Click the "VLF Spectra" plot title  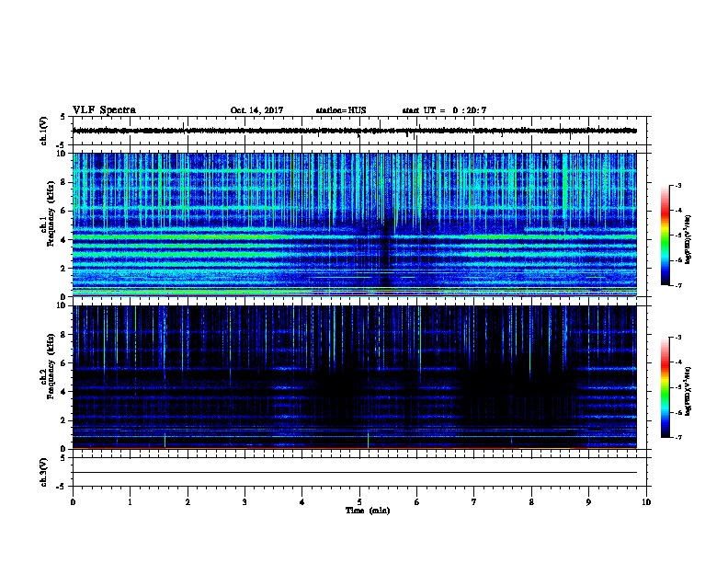104,110
